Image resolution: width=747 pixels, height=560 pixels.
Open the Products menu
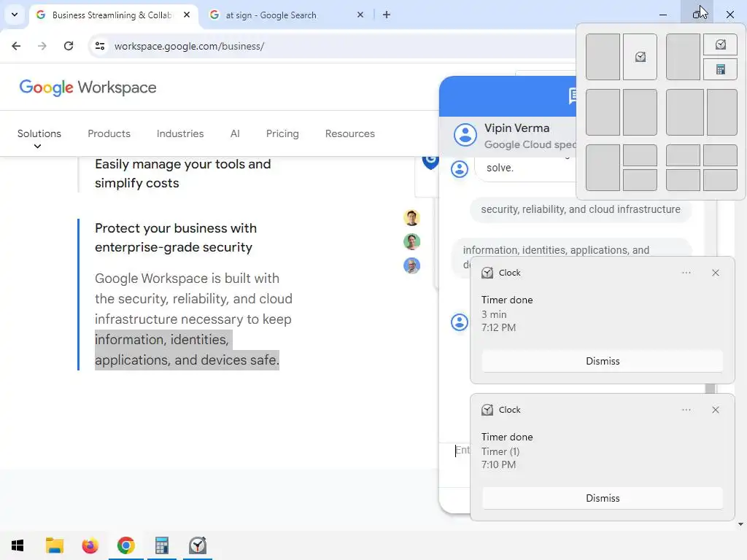(x=109, y=134)
